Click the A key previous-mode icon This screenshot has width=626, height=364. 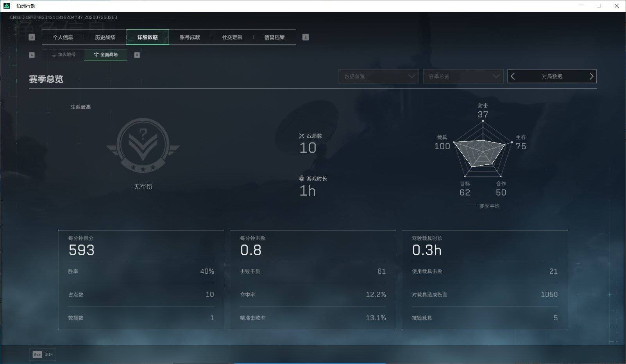[x=32, y=55]
